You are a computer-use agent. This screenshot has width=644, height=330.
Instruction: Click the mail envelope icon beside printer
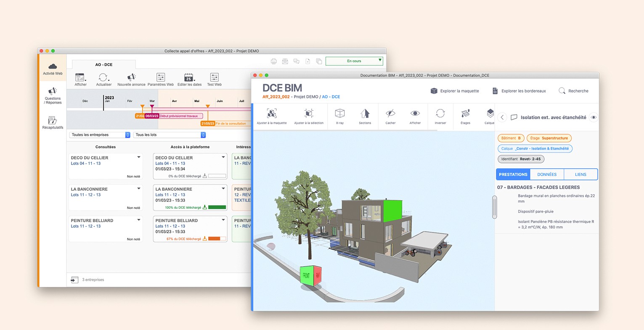tap(285, 61)
